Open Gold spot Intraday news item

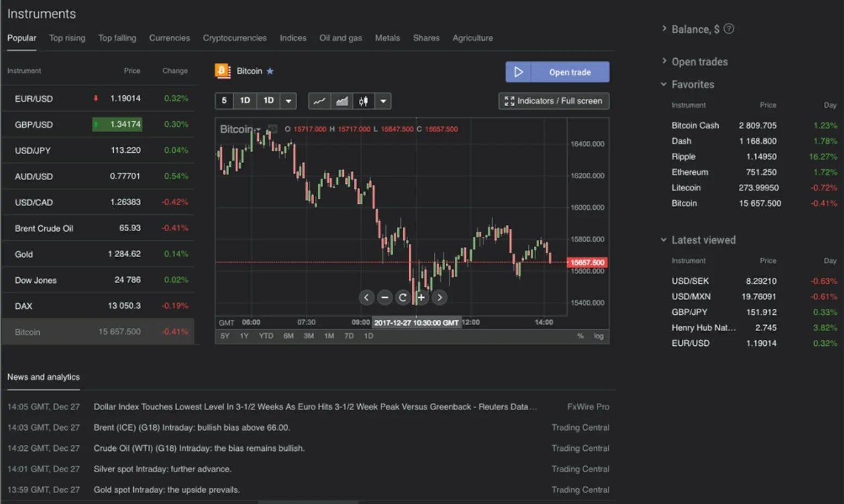click(x=167, y=490)
